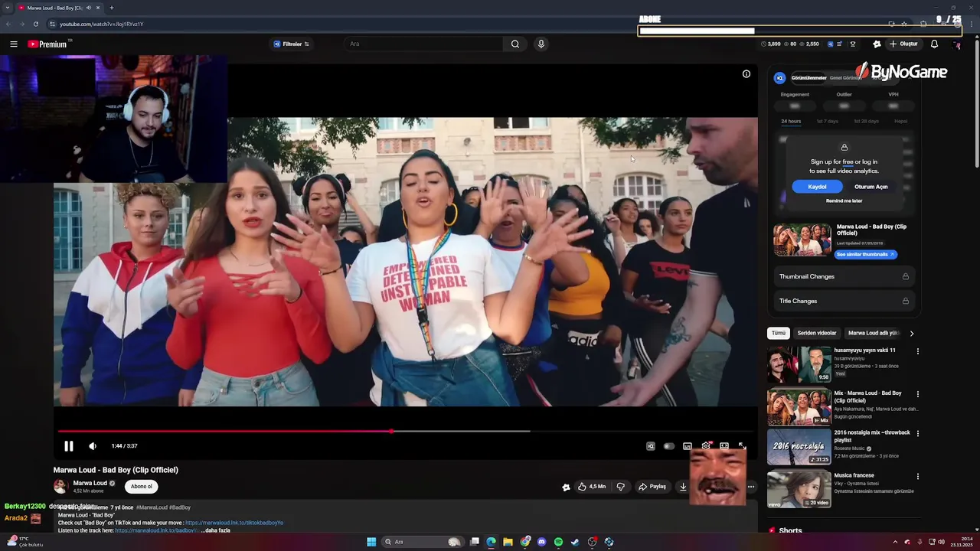This screenshot has width=980, height=551.
Task: Click the Paylaş share button
Action: [653, 487]
